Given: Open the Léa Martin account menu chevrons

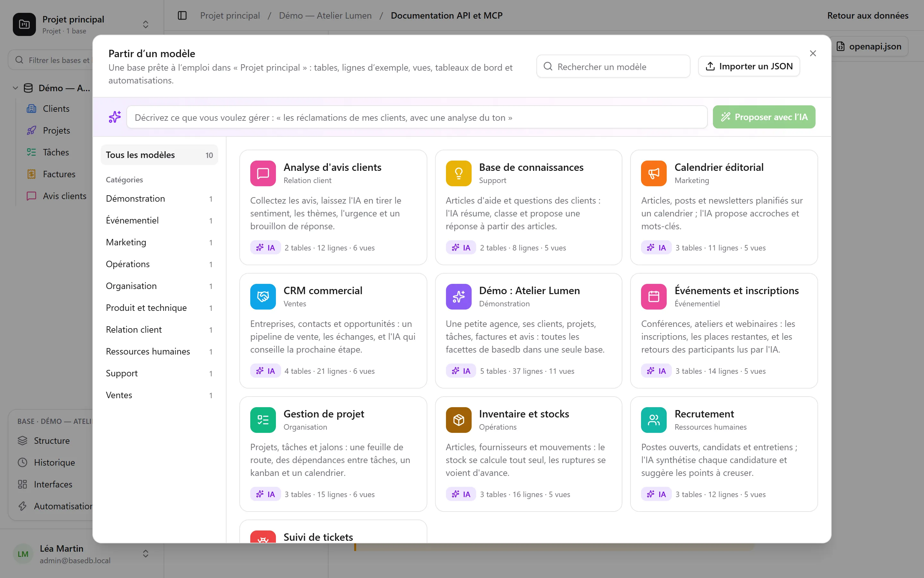Looking at the screenshot, I should coord(145,554).
